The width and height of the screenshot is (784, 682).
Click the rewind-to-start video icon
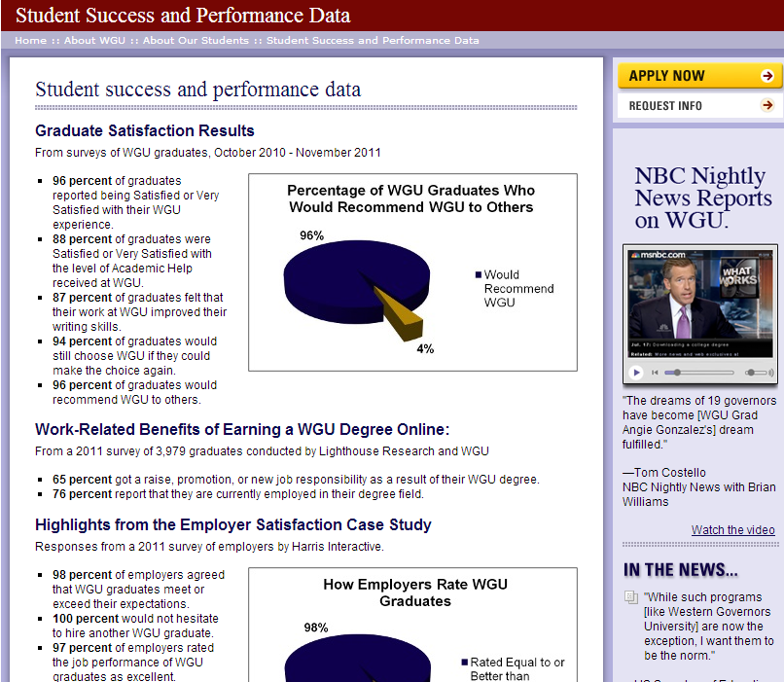[x=655, y=373]
